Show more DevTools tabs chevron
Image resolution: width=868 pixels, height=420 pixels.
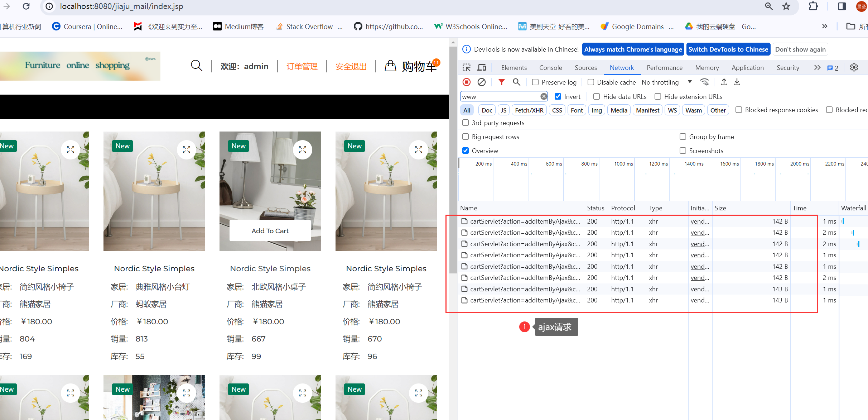pyautogui.click(x=817, y=67)
